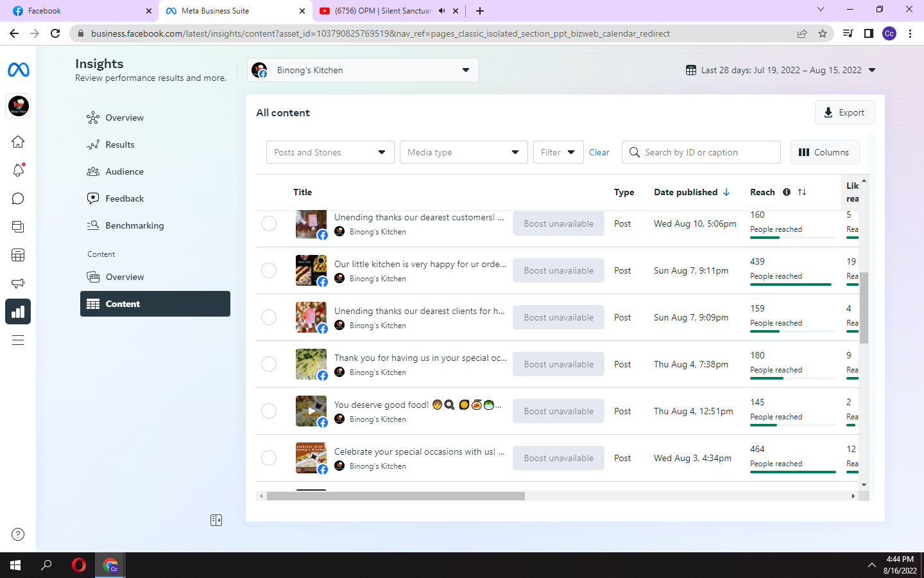Click the browser reload button

[55, 33]
